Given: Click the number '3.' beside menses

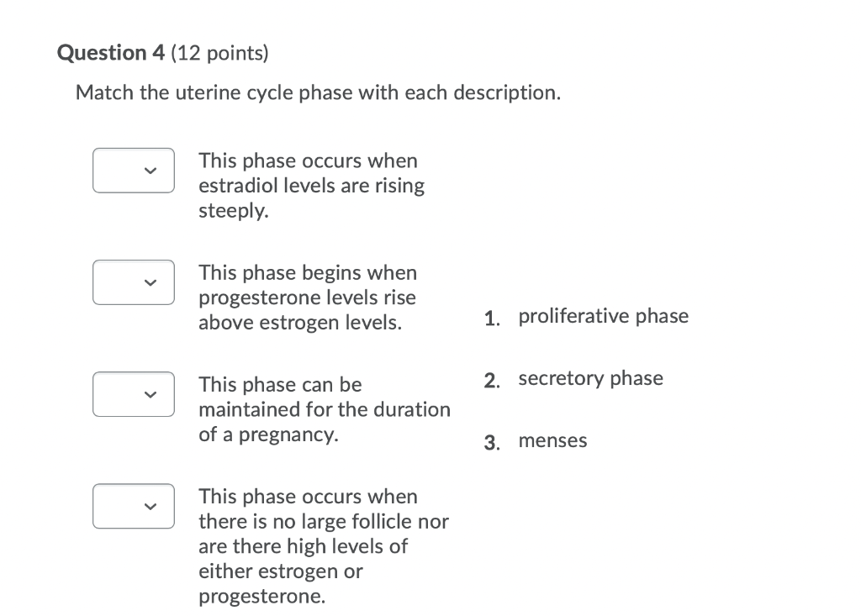Looking at the screenshot, I should tap(492, 441).
